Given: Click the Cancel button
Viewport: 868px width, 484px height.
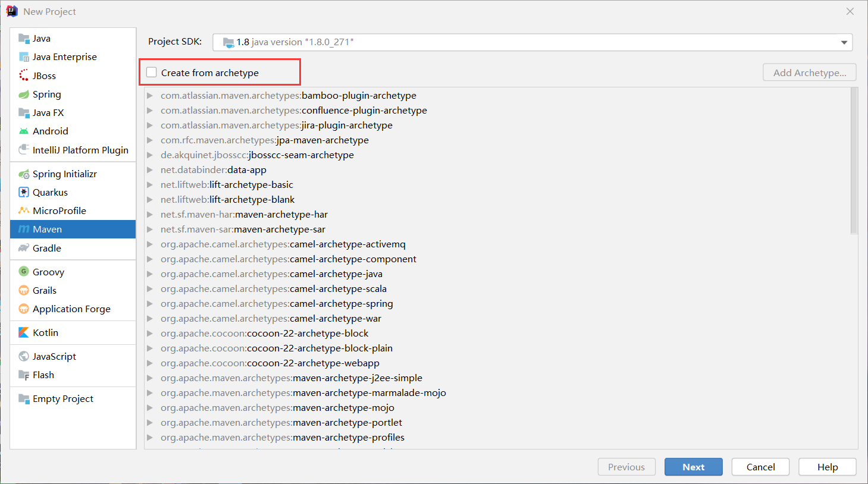Looking at the screenshot, I should tap(760, 467).
